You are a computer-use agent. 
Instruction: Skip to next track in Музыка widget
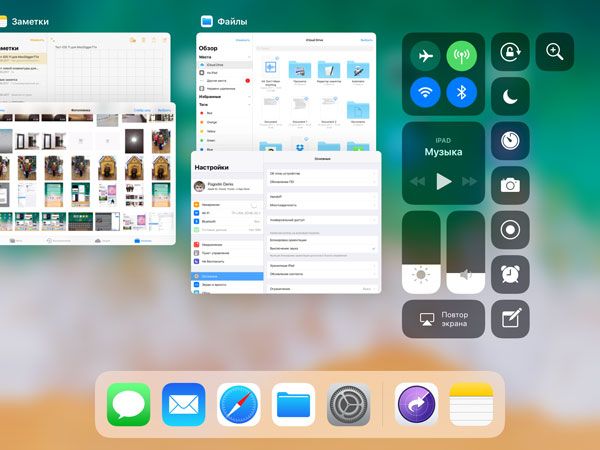click(x=469, y=181)
